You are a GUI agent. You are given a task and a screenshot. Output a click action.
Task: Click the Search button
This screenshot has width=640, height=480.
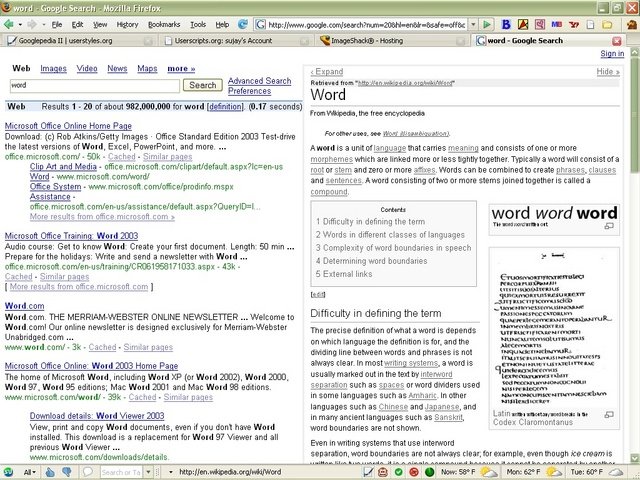(x=202, y=85)
